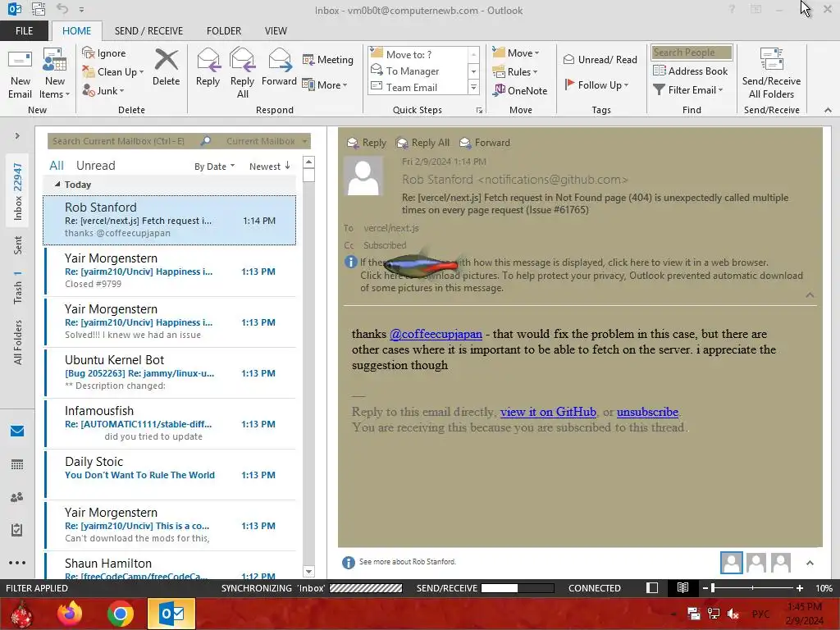Reply with a Meeting
840x630 pixels.
coord(328,59)
